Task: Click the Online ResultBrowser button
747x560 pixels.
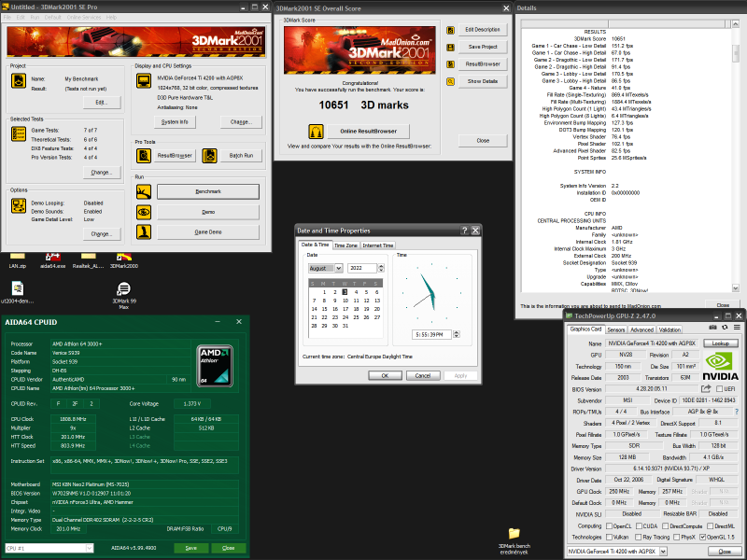Action: (368, 131)
